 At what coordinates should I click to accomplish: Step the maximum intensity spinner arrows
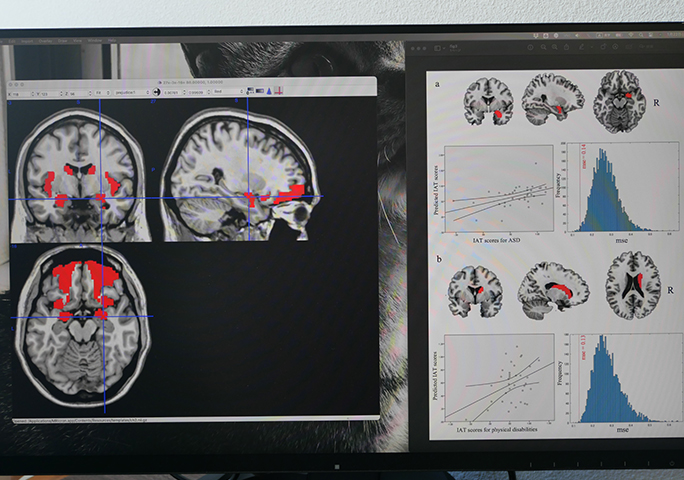pos(209,92)
